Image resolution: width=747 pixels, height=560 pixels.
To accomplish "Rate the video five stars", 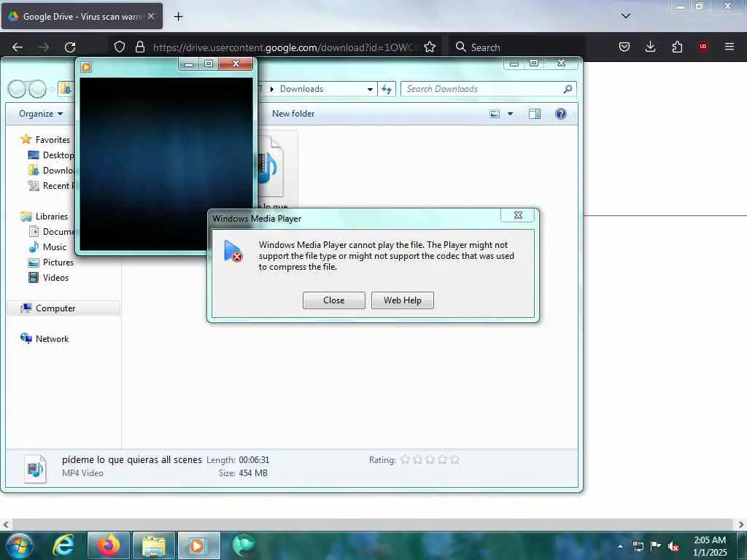I will point(455,459).
